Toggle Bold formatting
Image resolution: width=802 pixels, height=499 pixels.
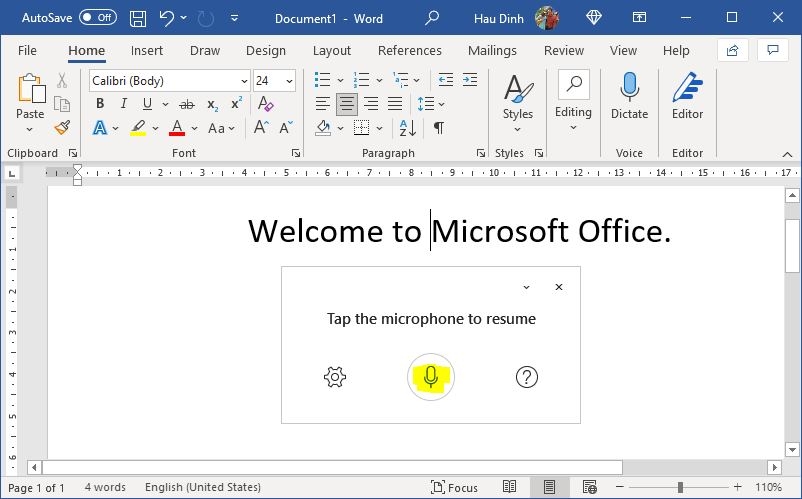coord(100,104)
